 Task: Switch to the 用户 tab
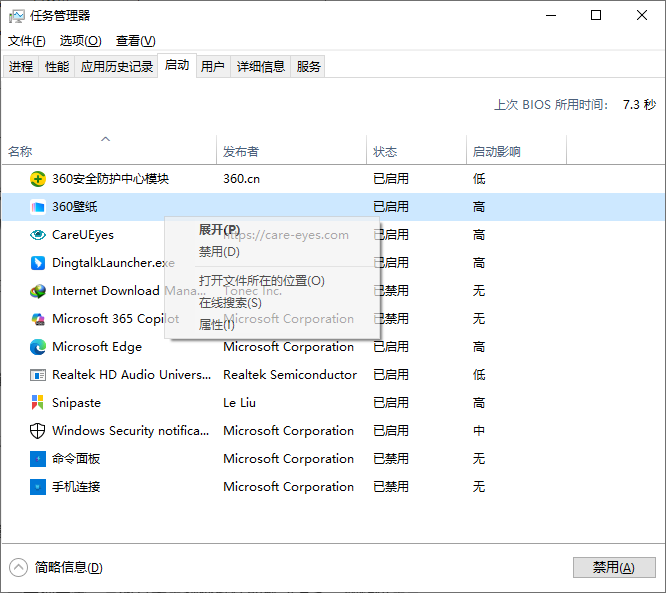click(213, 67)
